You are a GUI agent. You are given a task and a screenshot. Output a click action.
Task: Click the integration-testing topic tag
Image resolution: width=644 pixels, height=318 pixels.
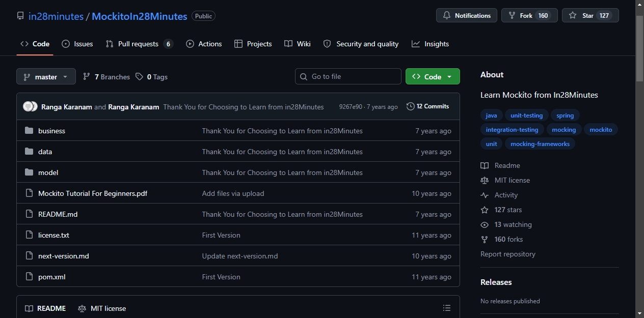click(512, 130)
